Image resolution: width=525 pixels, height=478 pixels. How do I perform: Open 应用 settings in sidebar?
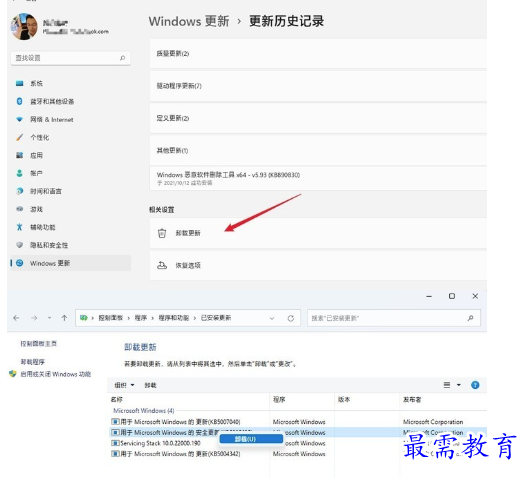click(36, 155)
